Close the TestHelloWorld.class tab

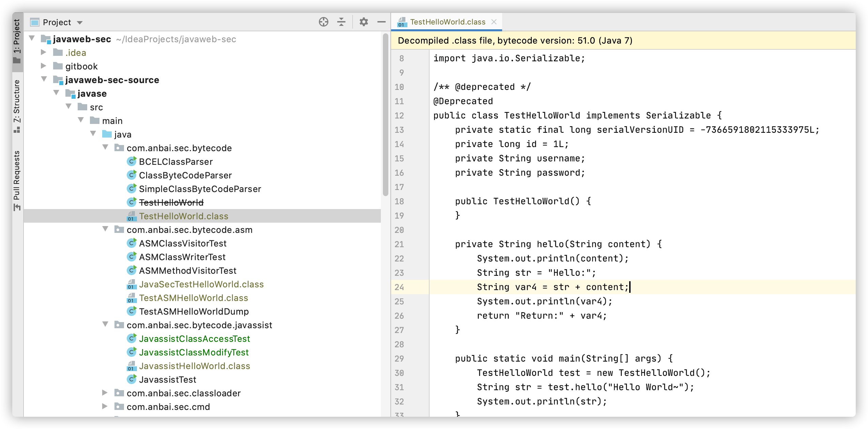[494, 22]
